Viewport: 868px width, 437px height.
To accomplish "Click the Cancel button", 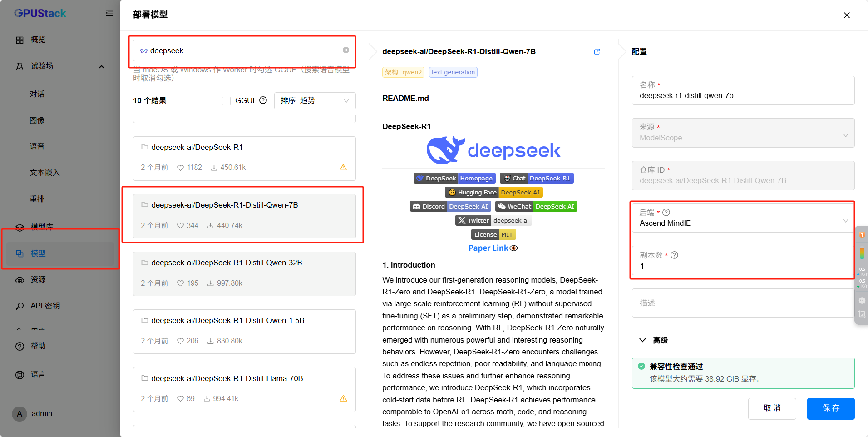I will 772,408.
